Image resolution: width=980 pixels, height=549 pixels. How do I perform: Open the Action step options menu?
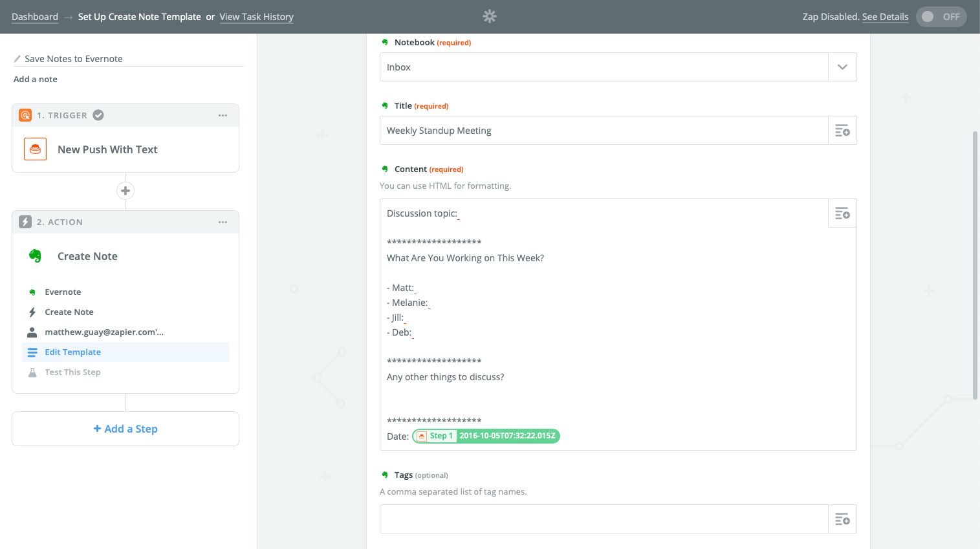(x=223, y=222)
